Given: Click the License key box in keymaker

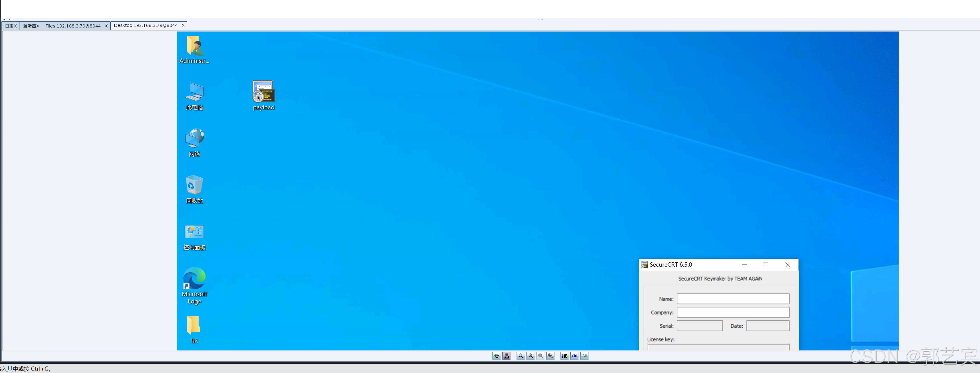Looking at the screenshot, I should coord(718,347).
